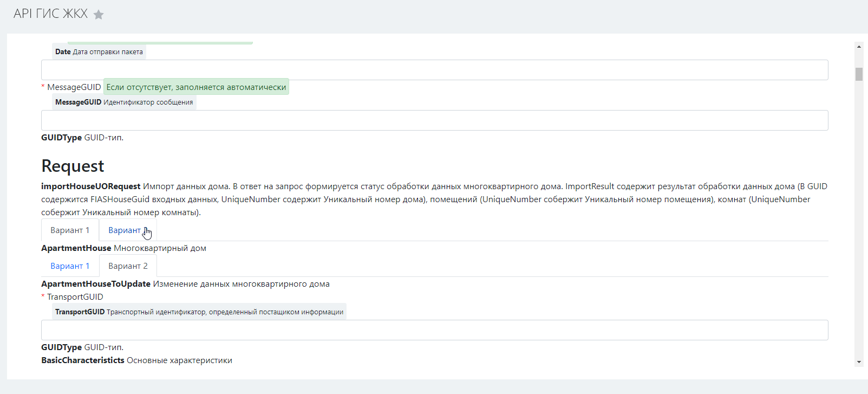Click the scrollbar down arrow
Screen dimensions: 868x394
(x=859, y=361)
